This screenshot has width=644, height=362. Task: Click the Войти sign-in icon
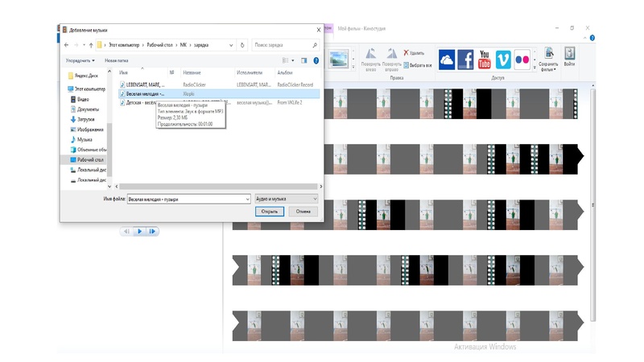pyautogui.click(x=570, y=56)
